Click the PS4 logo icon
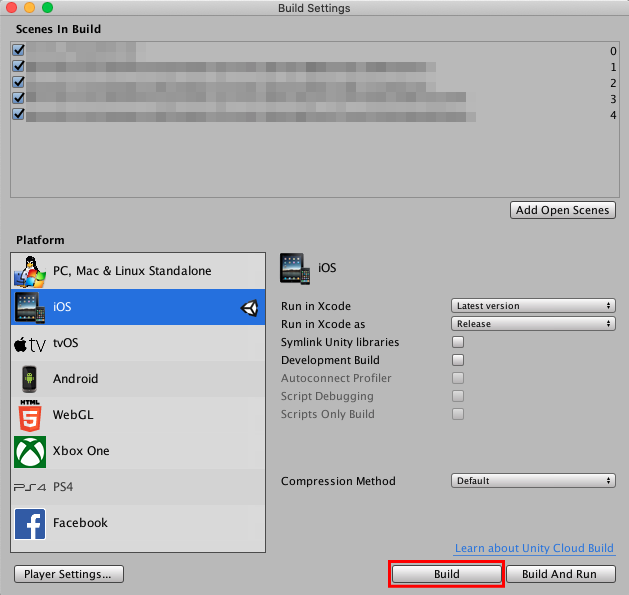 pyautogui.click(x=30, y=487)
